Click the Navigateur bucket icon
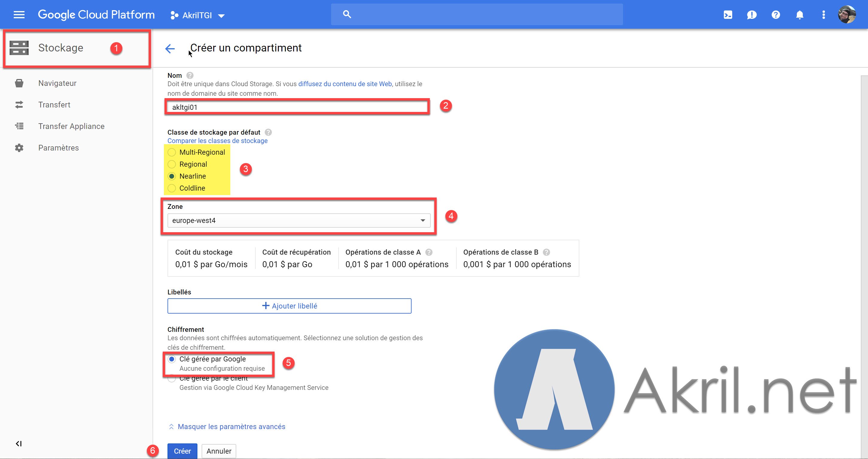This screenshot has height=459, width=868. point(19,83)
